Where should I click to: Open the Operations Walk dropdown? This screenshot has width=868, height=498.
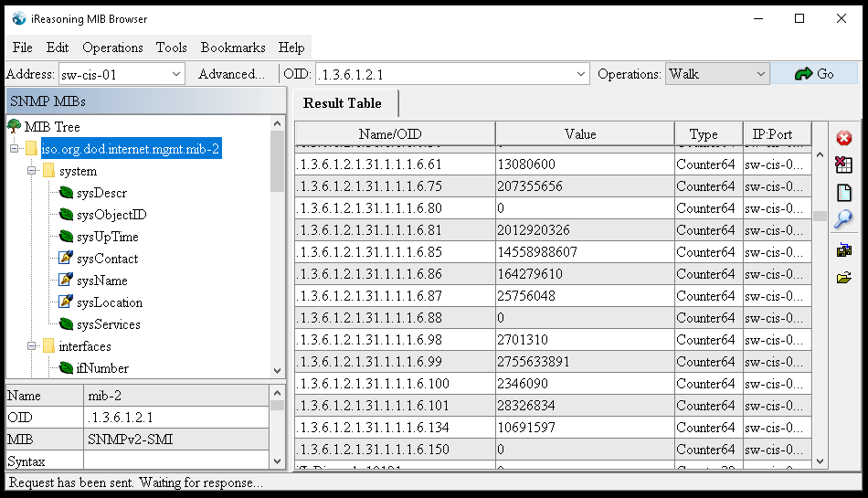pyautogui.click(x=760, y=74)
